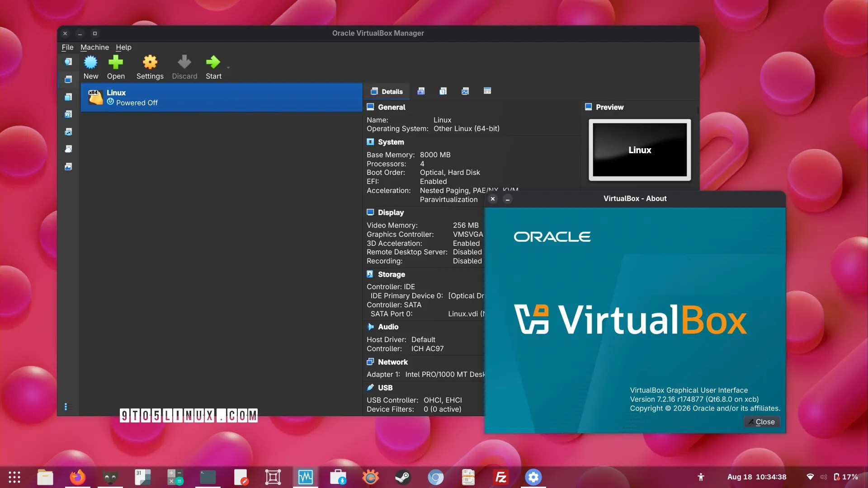
Task: Open FileZilla from the taskbar
Action: point(500,477)
